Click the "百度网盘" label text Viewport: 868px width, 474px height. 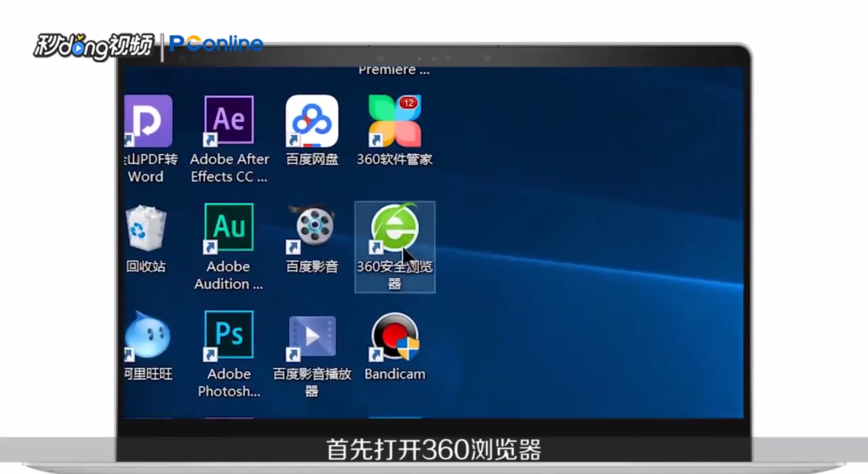click(x=312, y=159)
